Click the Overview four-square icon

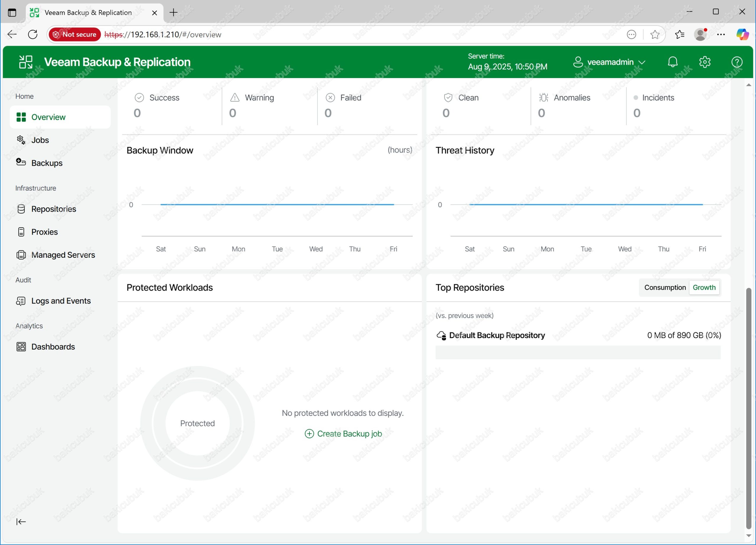[21, 117]
